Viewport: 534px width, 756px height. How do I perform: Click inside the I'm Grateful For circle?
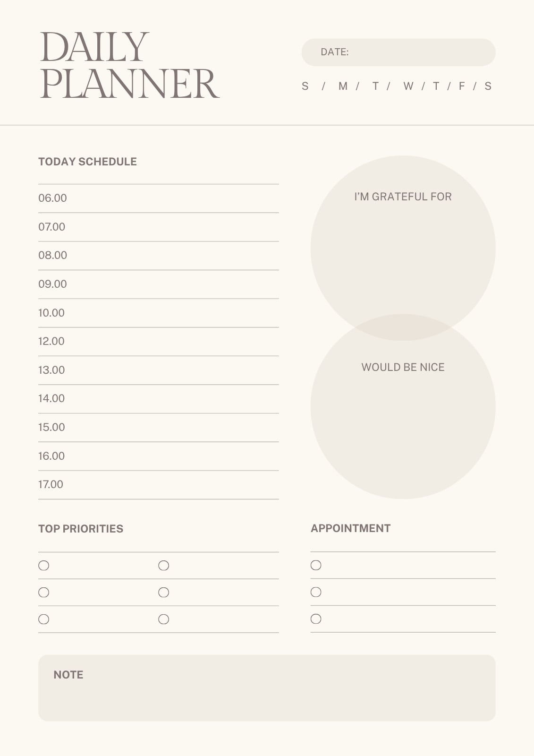pos(403,248)
